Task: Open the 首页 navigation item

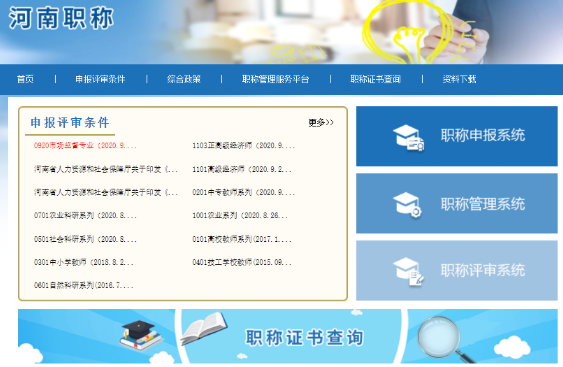Action: pos(25,79)
